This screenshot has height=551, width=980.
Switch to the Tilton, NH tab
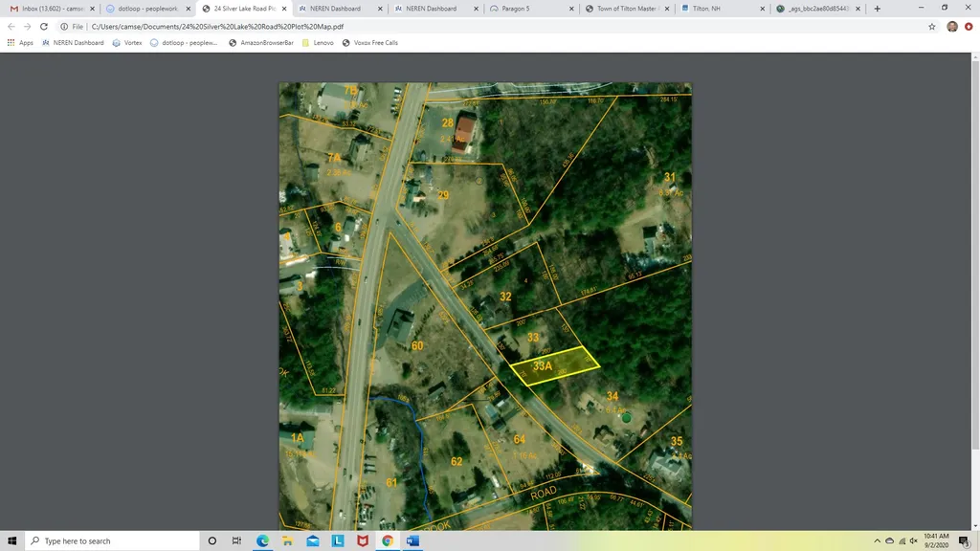[x=723, y=9]
